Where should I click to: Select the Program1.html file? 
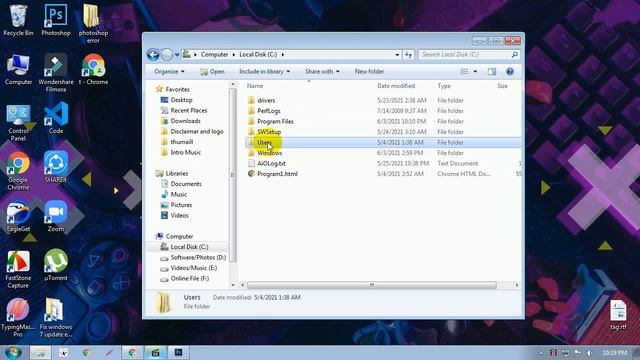[277, 174]
